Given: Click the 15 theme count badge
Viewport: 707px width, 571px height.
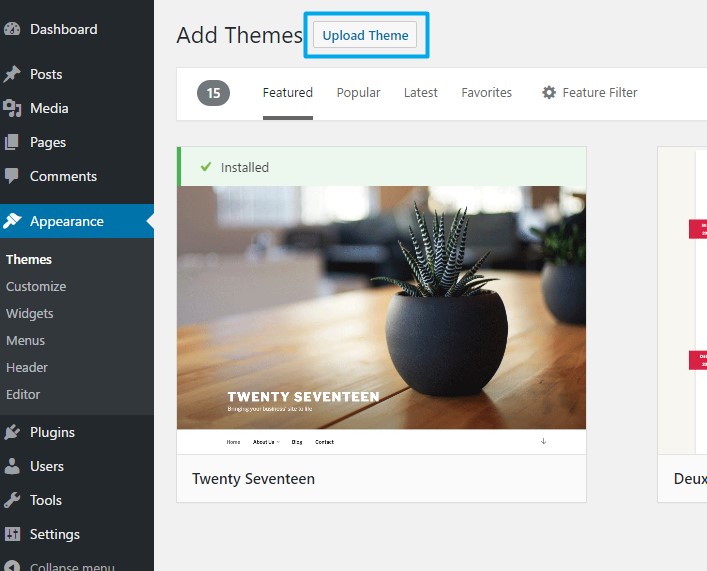Looking at the screenshot, I should coord(213,93).
